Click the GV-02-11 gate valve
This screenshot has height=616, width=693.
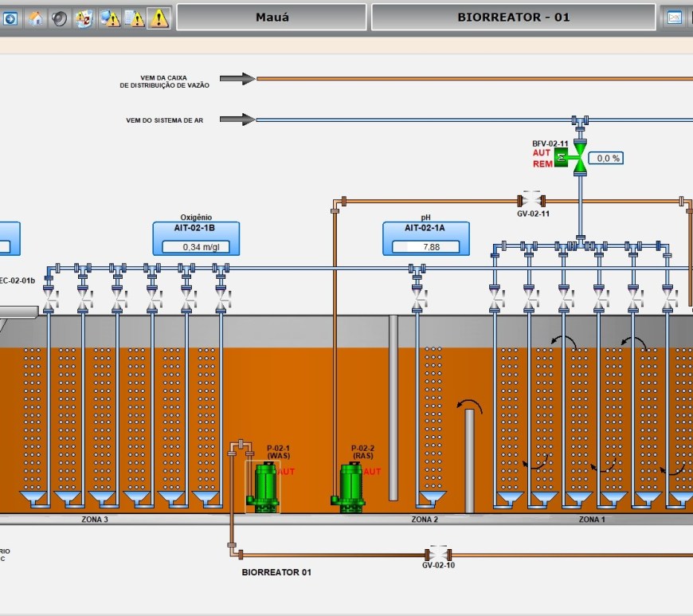coord(530,200)
